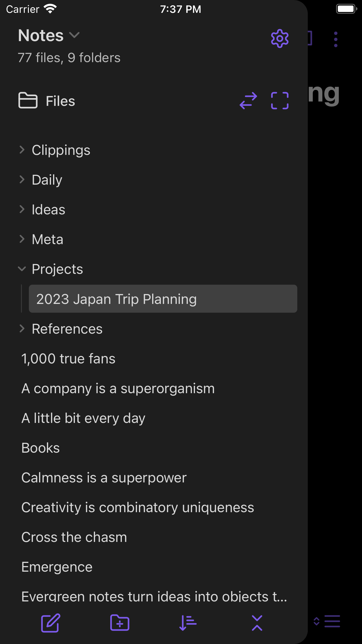Select the Books note
This screenshot has height=644, width=362.
41,448
